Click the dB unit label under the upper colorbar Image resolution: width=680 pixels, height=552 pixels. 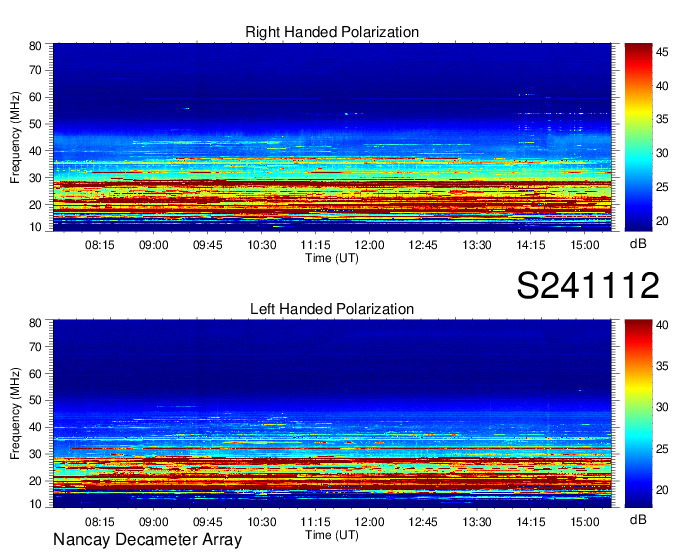coord(638,244)
